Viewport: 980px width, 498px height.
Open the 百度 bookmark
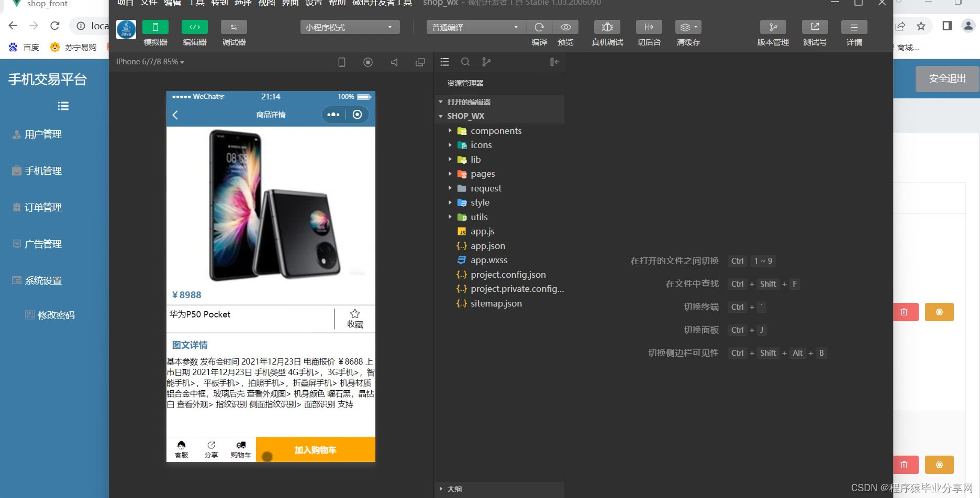[24, 48]
